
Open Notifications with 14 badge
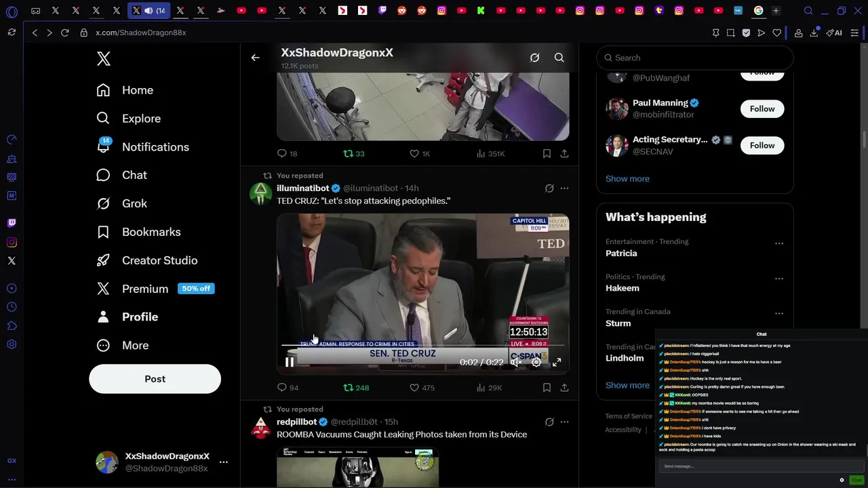pyautogui.click(x=143, y=147)
